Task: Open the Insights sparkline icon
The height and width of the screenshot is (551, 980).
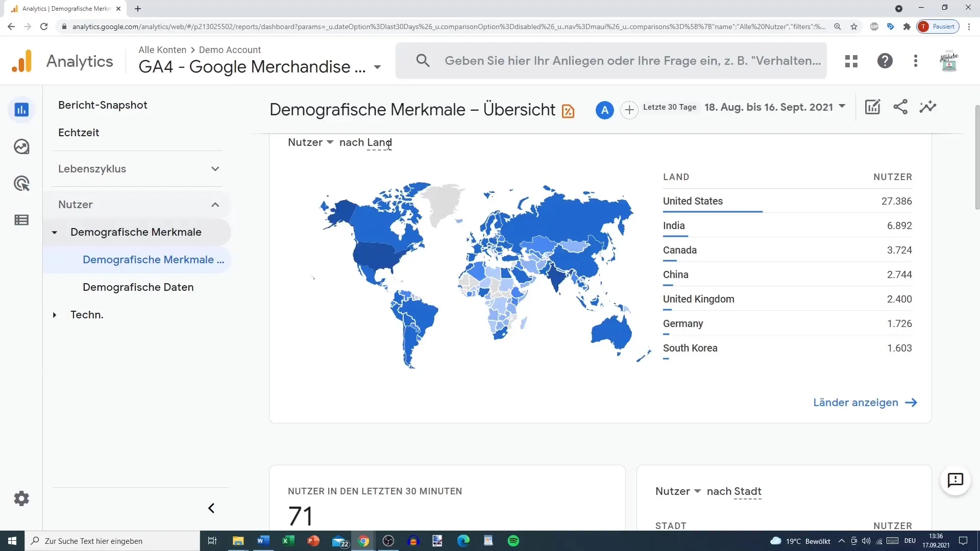Action: (928, 107)
